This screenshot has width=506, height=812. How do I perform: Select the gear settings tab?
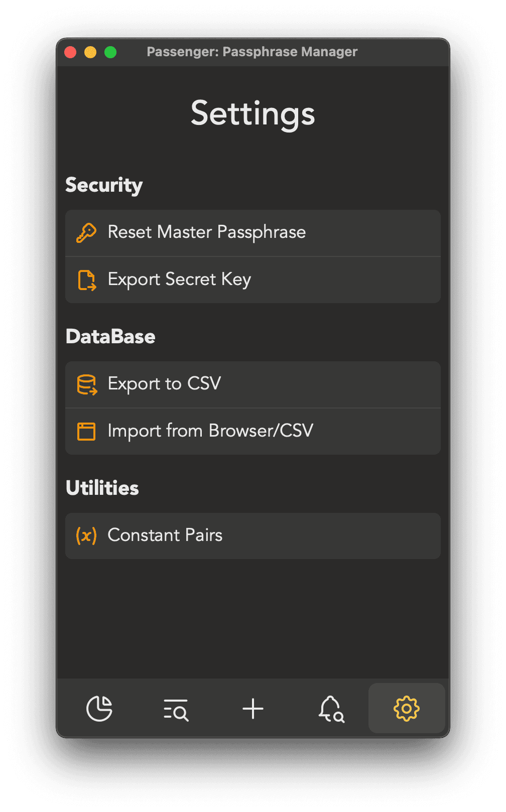click(x=407, y=709)
